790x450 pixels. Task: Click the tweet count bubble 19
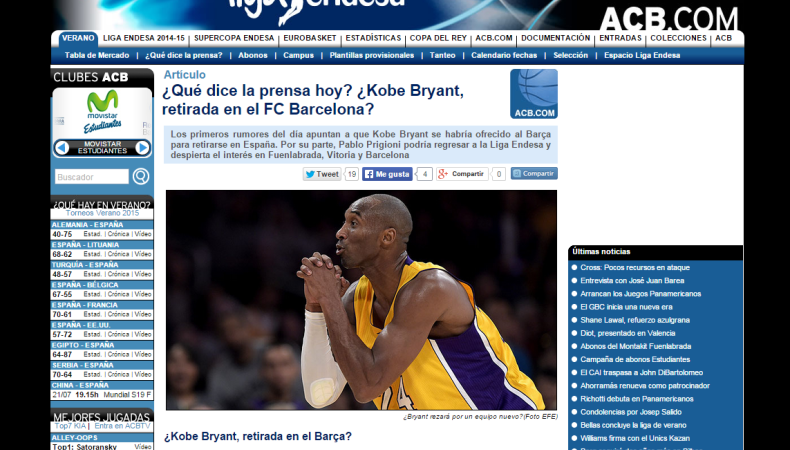(352, 174)
